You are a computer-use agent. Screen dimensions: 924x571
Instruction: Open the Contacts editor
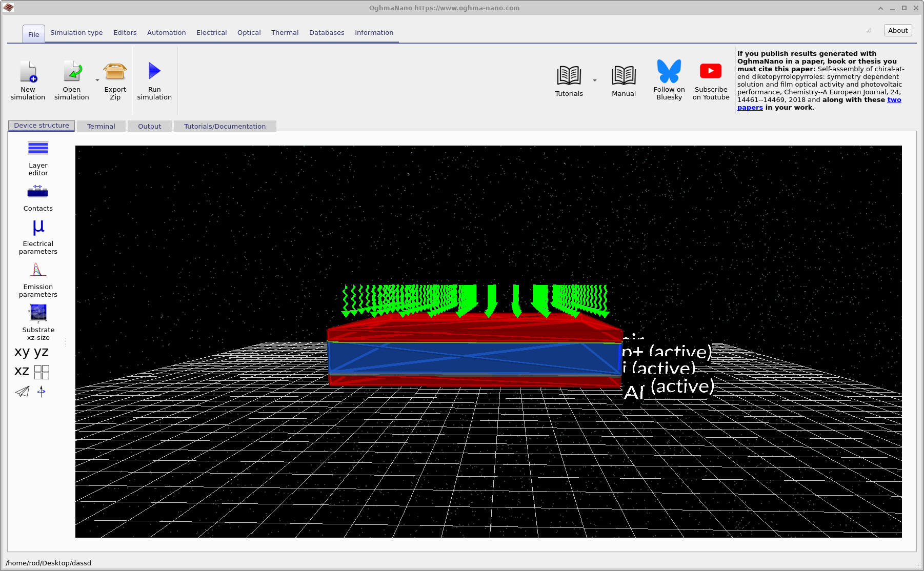[38, 193]
